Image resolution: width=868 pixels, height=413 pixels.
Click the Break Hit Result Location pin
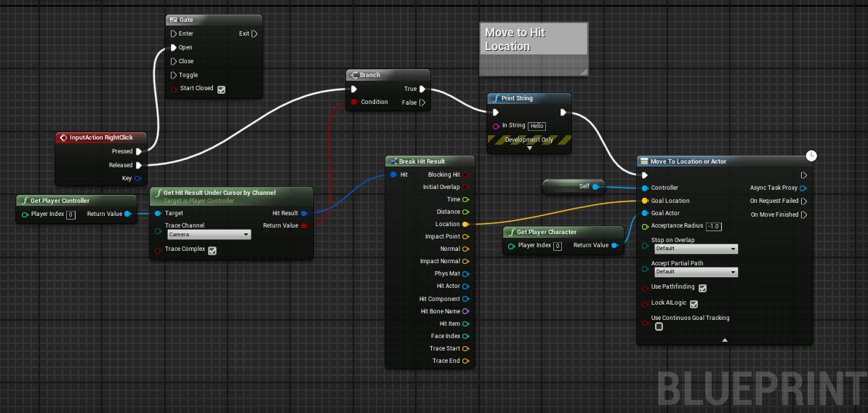pyautogui.click(x=465, y=224)
